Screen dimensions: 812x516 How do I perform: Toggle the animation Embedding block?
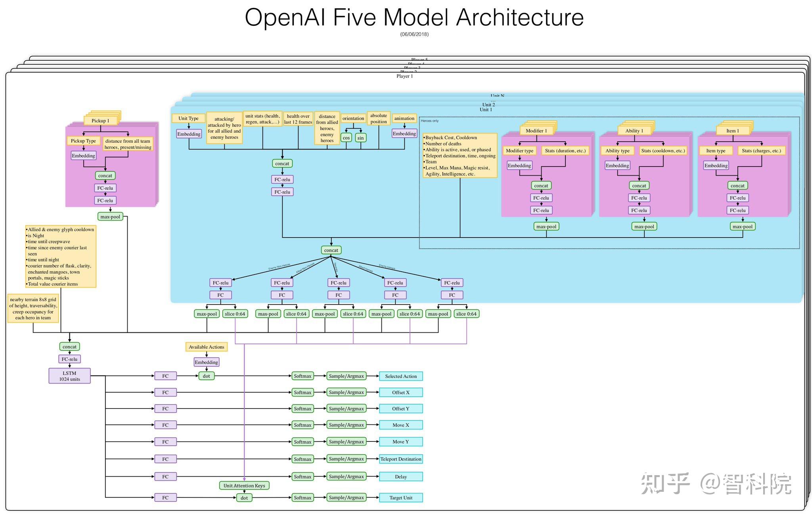(x=404, y=134)
